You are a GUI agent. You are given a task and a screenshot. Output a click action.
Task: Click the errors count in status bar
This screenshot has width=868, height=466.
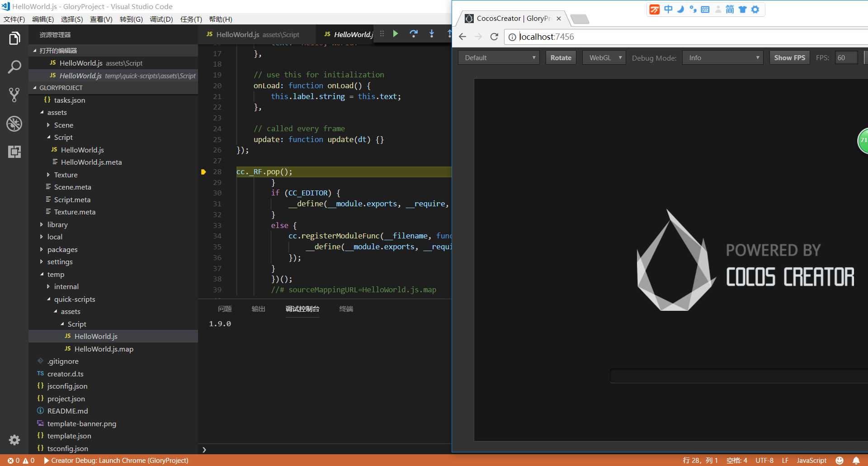[14, 461]
